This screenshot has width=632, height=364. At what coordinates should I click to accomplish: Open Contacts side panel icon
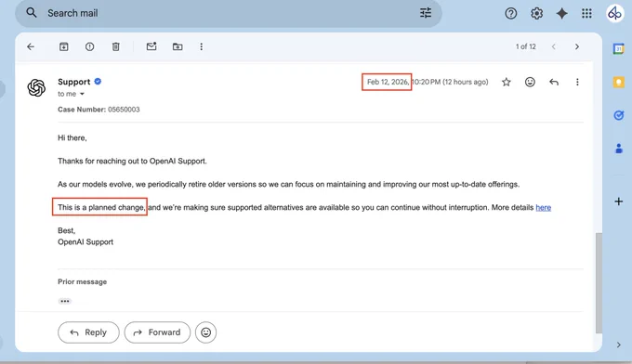pyautogui.click(x=619, y=149)
